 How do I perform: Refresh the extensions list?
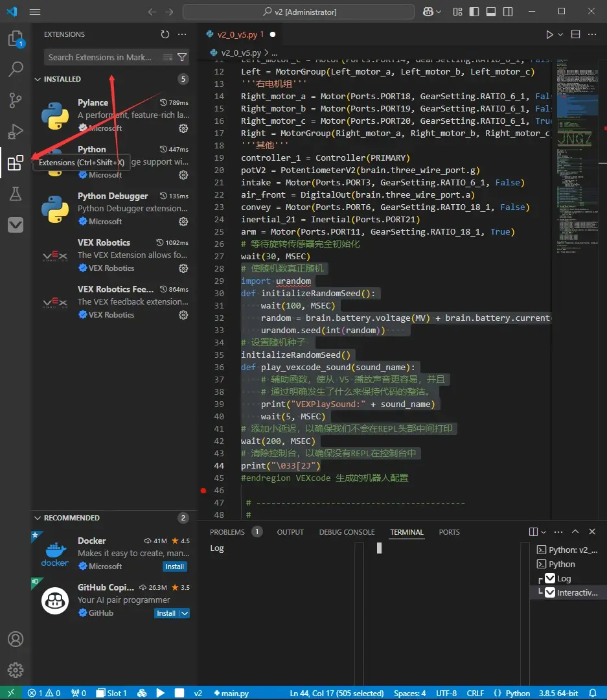(165, 34)
